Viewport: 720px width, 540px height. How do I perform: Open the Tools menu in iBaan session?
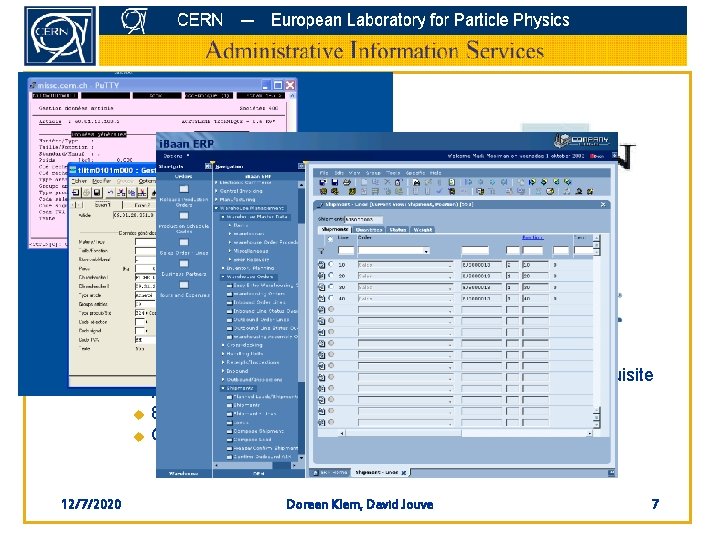coord(393,173)
